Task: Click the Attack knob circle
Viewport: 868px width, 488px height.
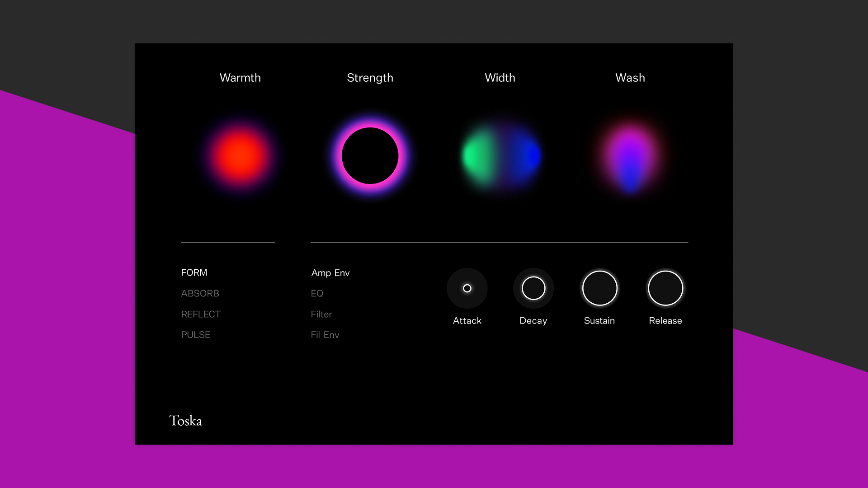Action: tap(467, 288)
